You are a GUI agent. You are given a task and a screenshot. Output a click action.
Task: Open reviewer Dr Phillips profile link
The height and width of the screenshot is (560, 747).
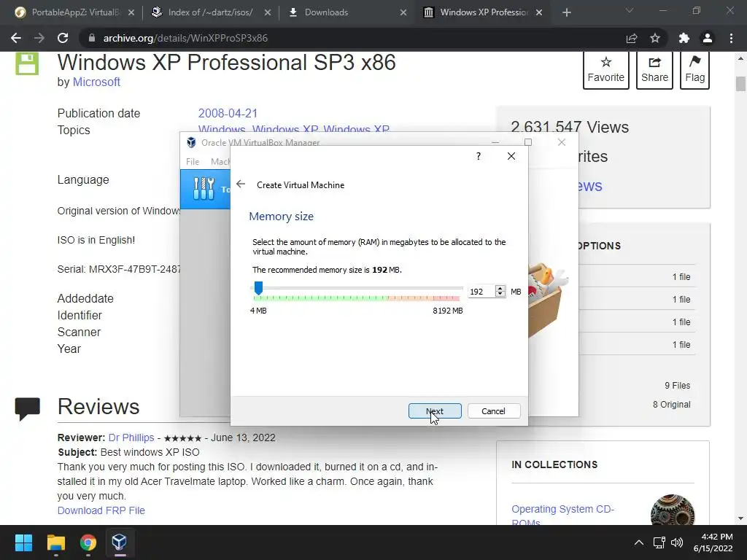point(131,437)
